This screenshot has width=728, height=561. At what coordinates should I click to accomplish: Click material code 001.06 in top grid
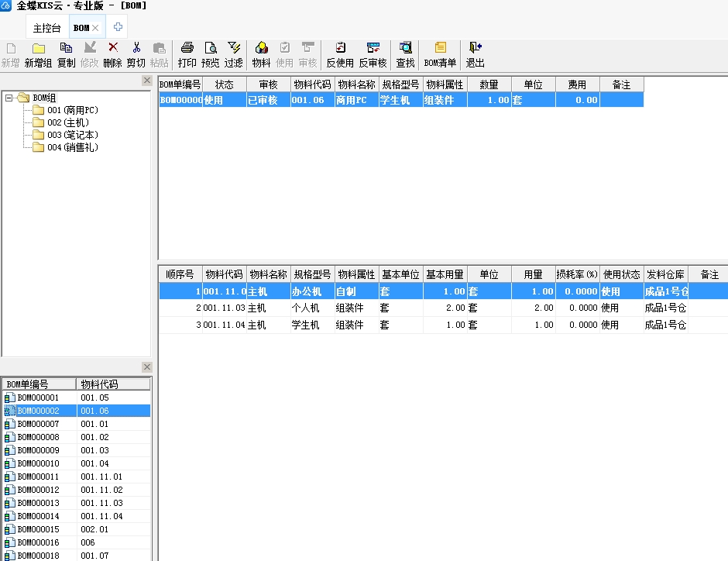point(313,100)
